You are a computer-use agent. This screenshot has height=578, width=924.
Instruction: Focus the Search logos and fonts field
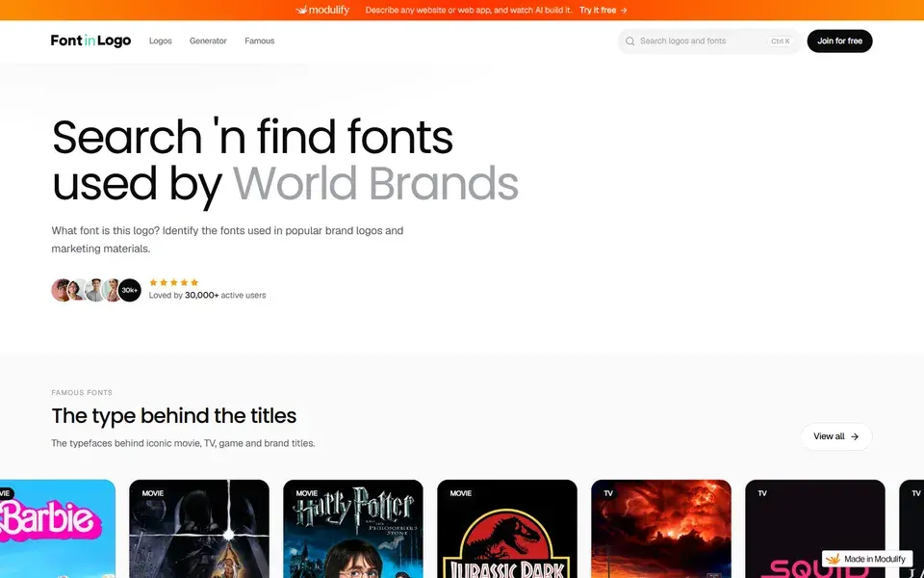tap(709, 41)
